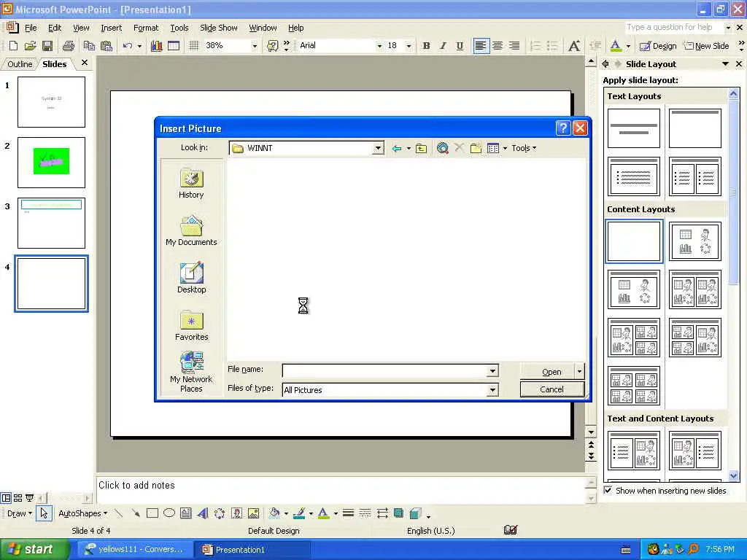Open the Arial font name dropdown
The image size is (747, 560).
point(379,46)
